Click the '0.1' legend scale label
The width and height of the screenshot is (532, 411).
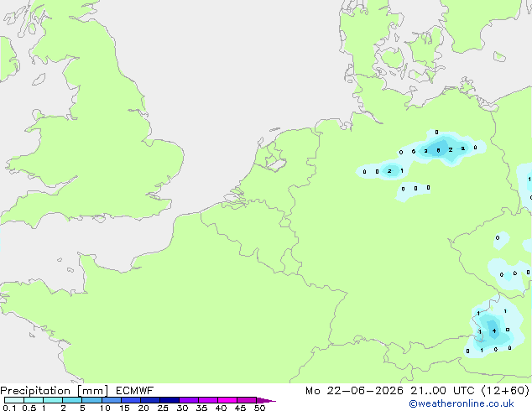(9, 408)
